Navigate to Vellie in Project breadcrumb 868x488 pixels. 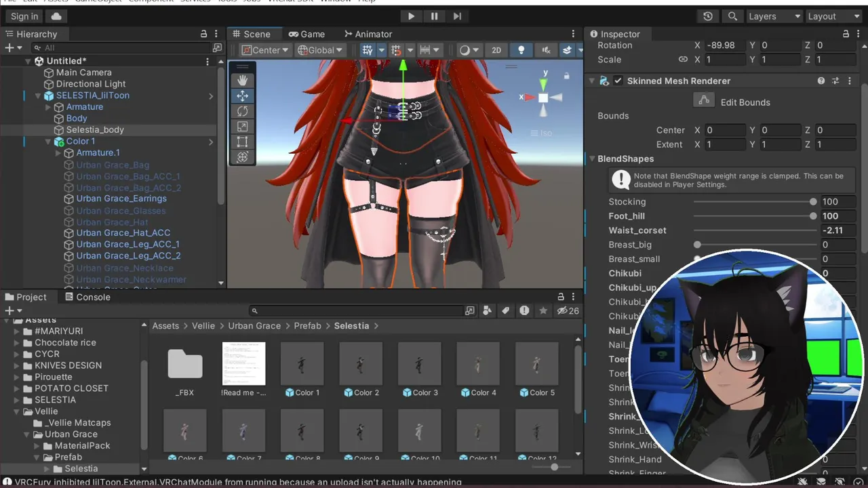tap(203, 326)
